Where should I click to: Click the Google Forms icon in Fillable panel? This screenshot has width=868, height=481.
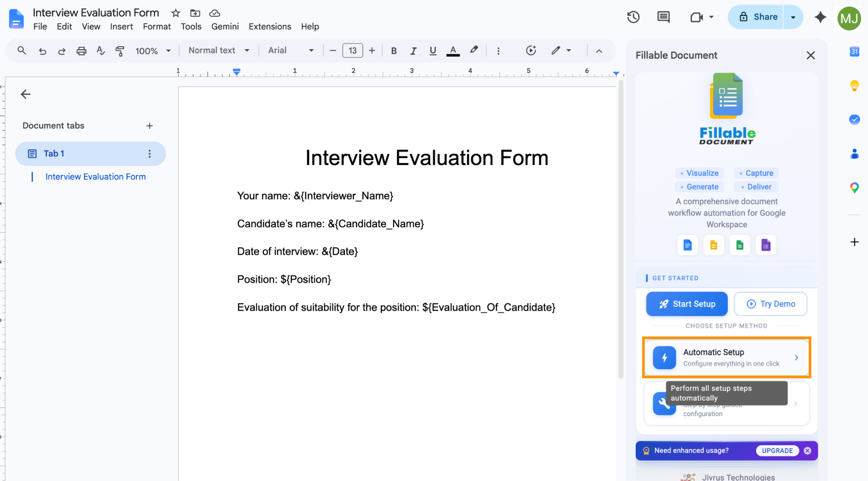pos(766,245)
